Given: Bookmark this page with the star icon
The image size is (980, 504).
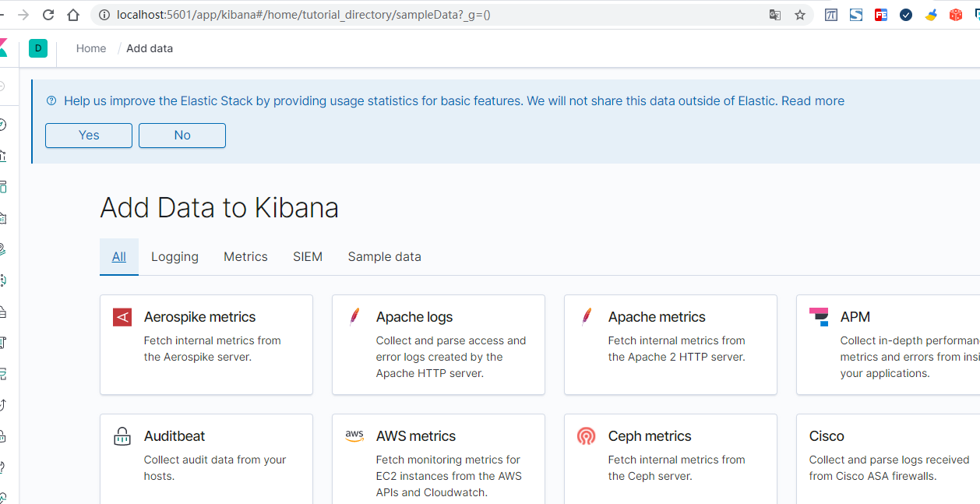Looking at the screenshot, I should tap(800, 15).
